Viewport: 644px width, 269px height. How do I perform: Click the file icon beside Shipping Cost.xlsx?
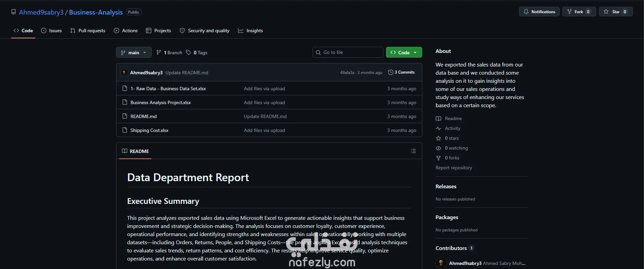(x=125, y=130)
